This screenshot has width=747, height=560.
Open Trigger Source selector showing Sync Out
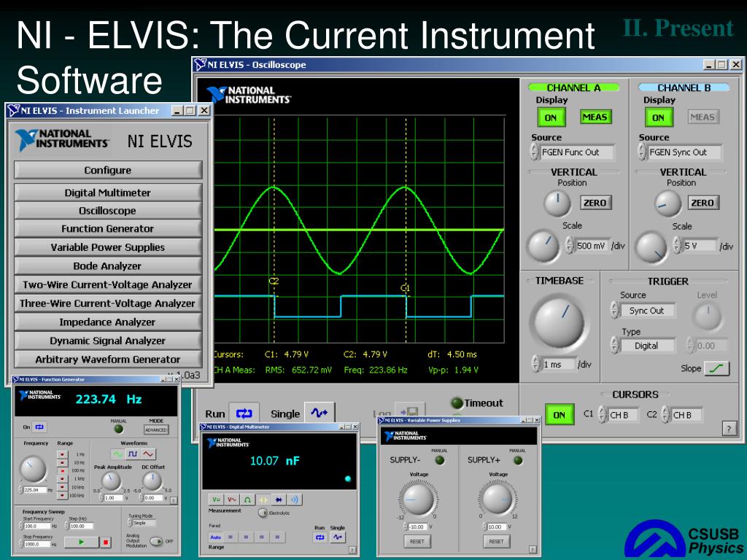(643, 311)
